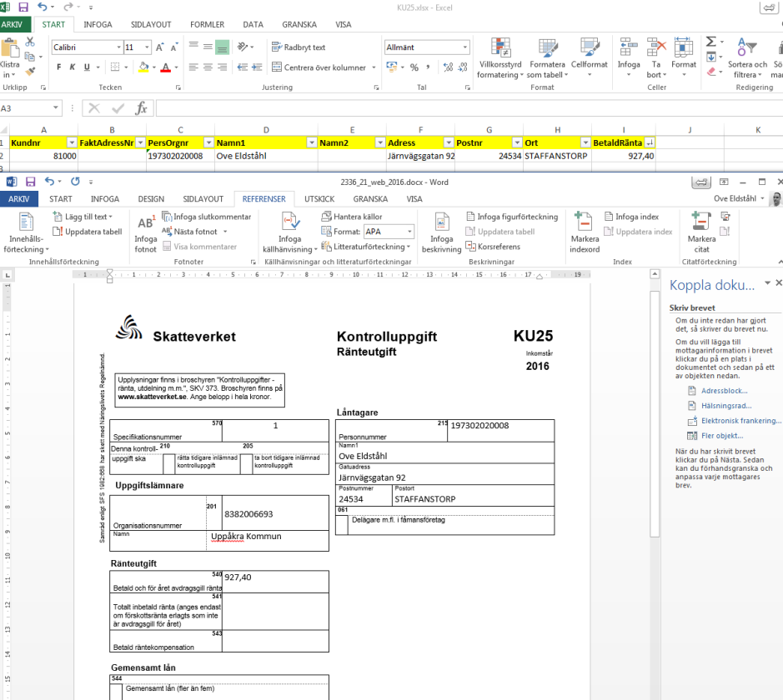Open font name dropdown Calibri
783x700 pixels.
(x=119, y=47)
